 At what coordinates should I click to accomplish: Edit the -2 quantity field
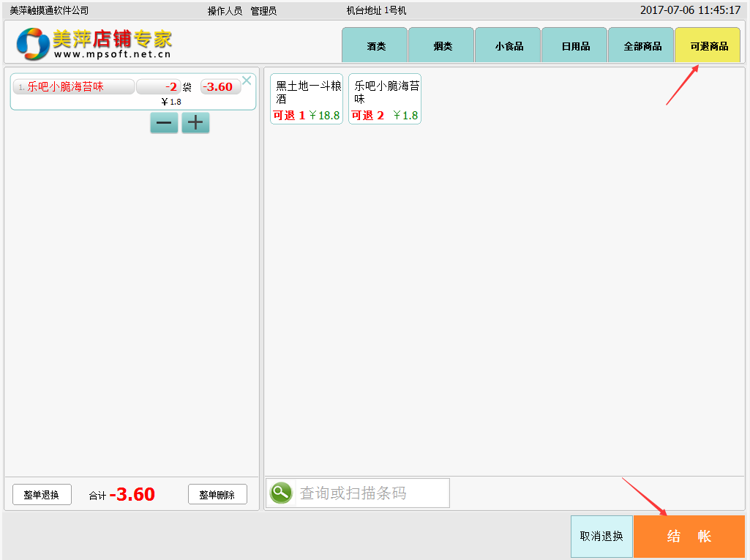click(x=159, y=87)
